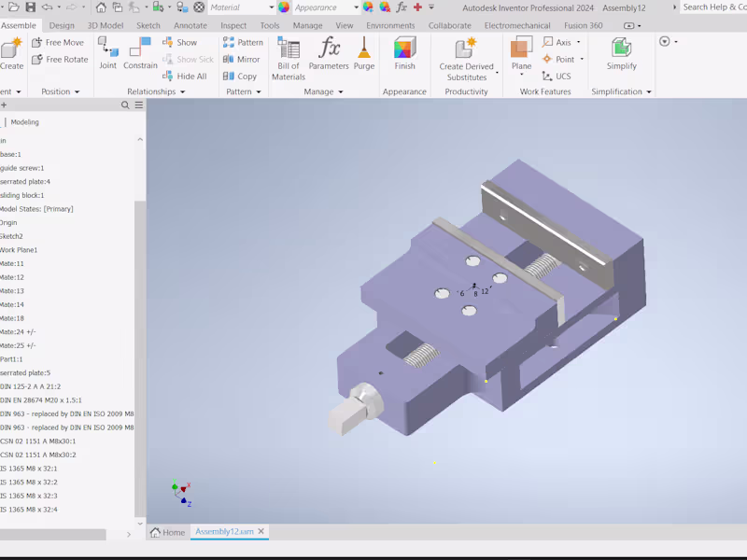Open the Collaborate ribbon tab
This screenshot has width=747, height=560.
pos(450,25)
